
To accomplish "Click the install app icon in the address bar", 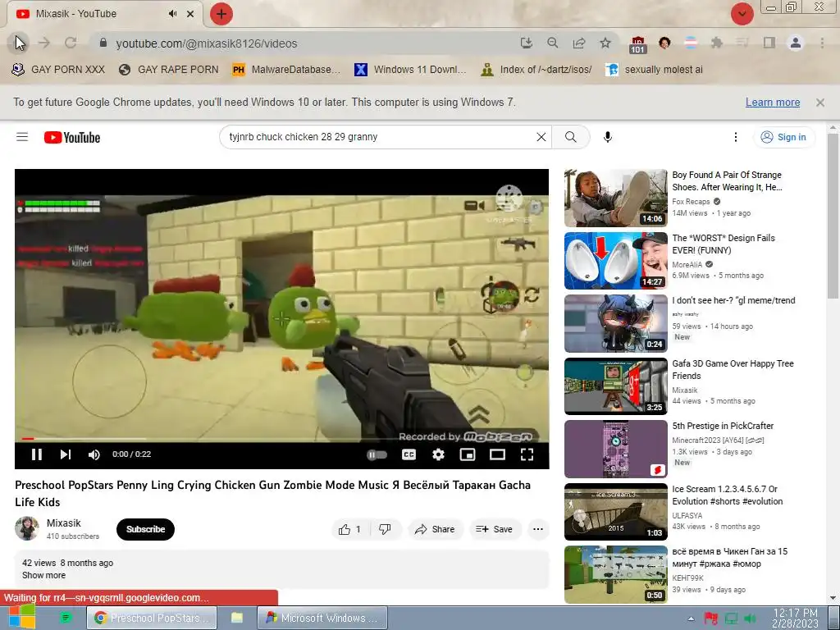I will 526,43.
